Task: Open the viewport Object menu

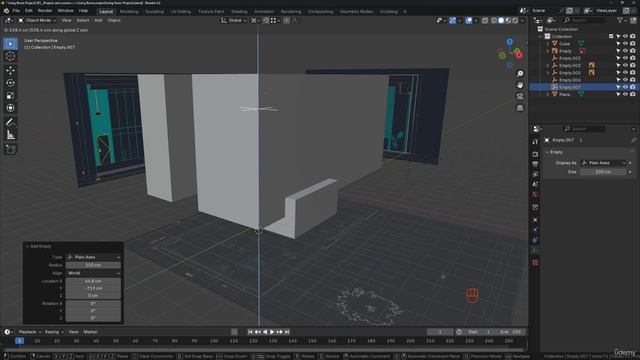Action: tap(114, 20)
